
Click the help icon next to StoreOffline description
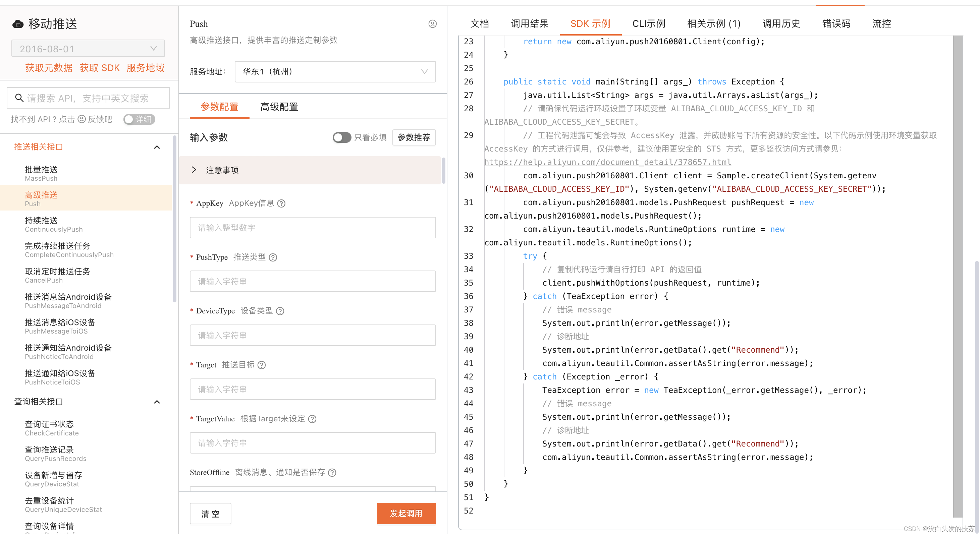click(x=332, y=473)
